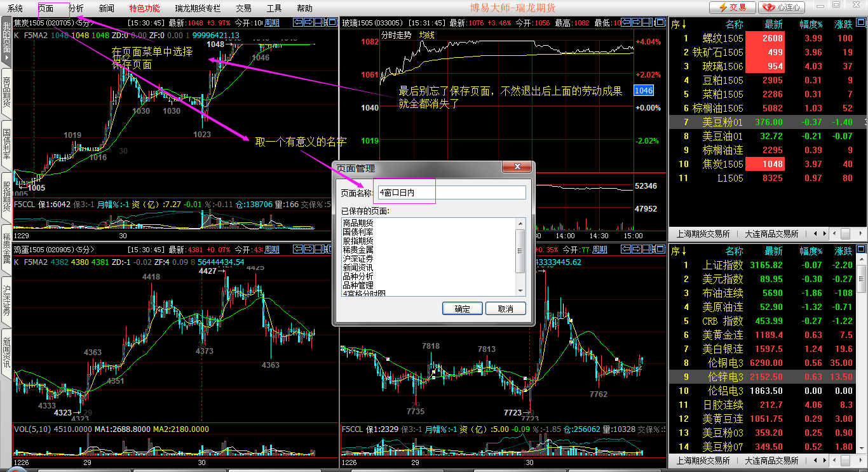
Task: Click the 交易 lightning button in title bar
Action: tap(732, 8)
